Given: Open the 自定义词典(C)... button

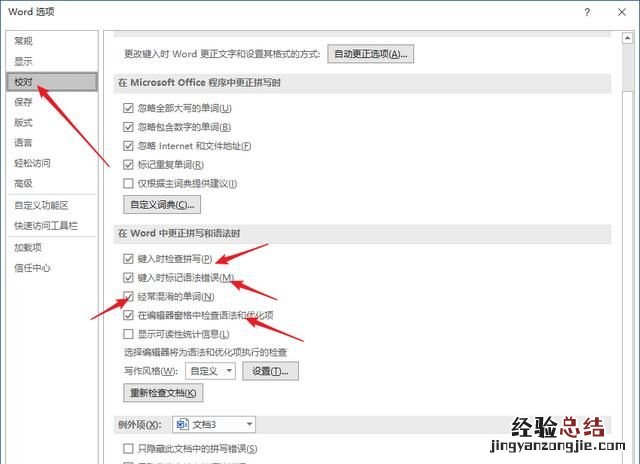Looking at the screenshot, I should tap(162, 204).
